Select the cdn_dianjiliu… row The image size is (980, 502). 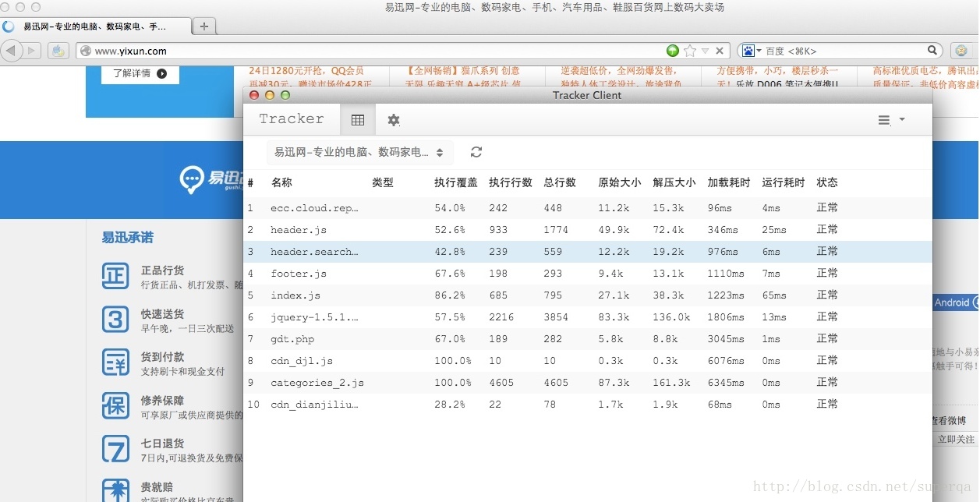[x=588, y=405]
